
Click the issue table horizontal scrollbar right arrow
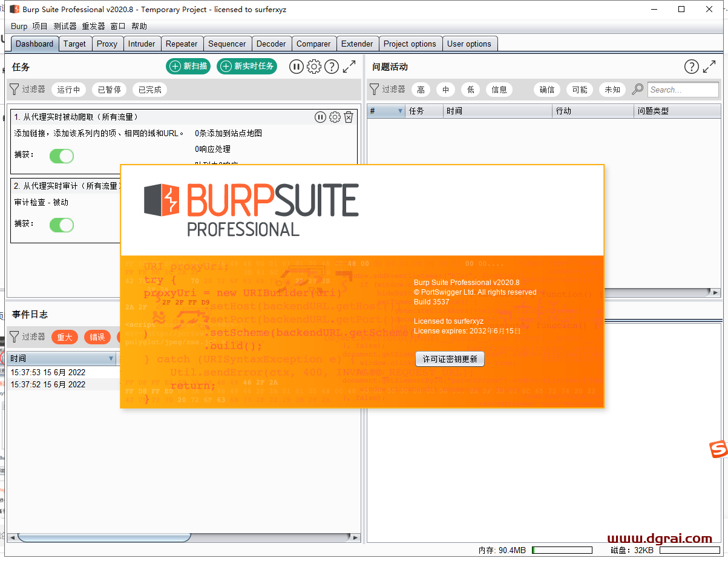(x=717, y=292)
